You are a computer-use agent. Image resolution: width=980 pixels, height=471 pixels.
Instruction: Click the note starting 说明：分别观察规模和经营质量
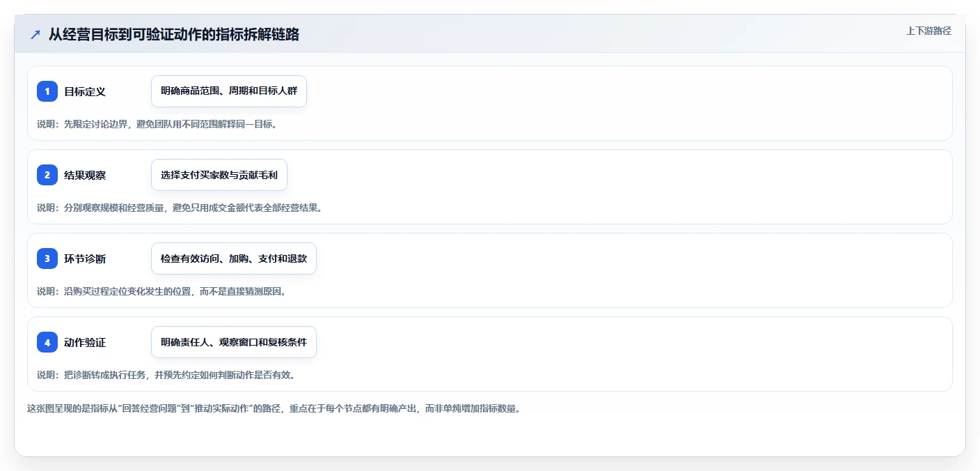click(180, 208)
